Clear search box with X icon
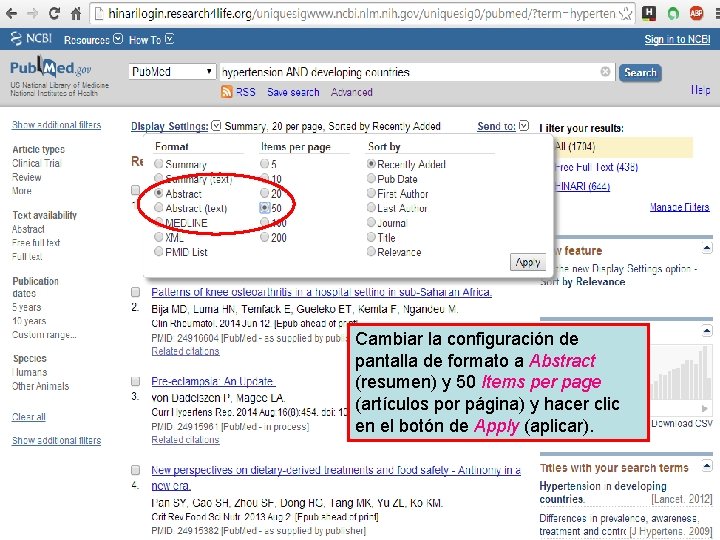This screenshot has height=540, width=720. [605, 72]
